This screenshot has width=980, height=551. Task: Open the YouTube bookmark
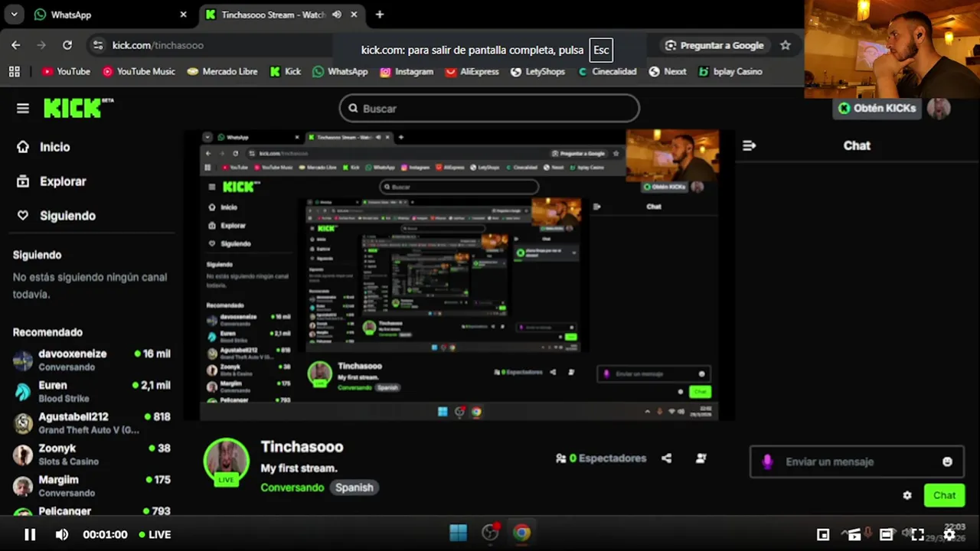pyautogui.click(x=66, y=71)
